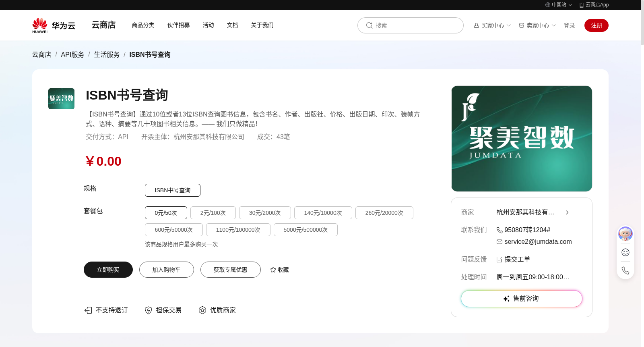Screen dimensions: 644x347
Task: Click the service2@jumdata.com email address
Action: point(538,242)
